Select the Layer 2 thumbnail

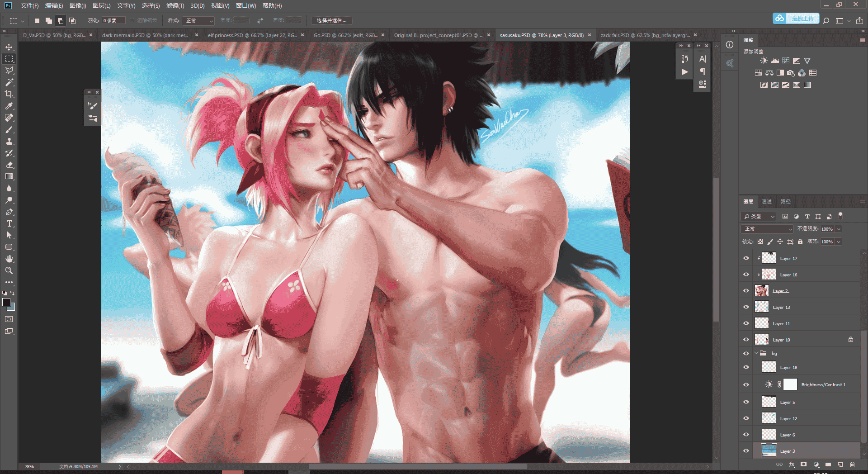(x=762, y=290)
